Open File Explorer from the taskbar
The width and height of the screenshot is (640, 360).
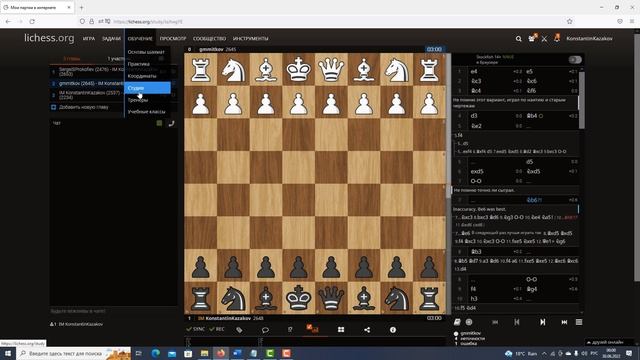204,353
